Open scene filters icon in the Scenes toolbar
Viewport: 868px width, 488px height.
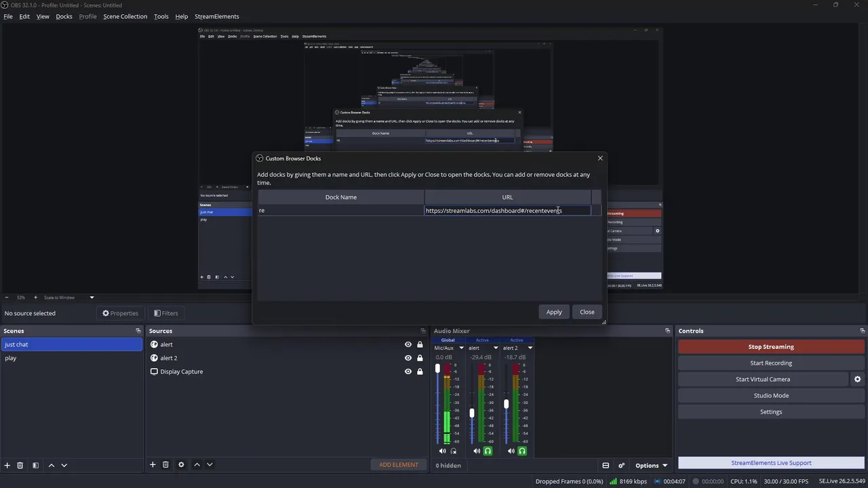(x=35, y=465)
